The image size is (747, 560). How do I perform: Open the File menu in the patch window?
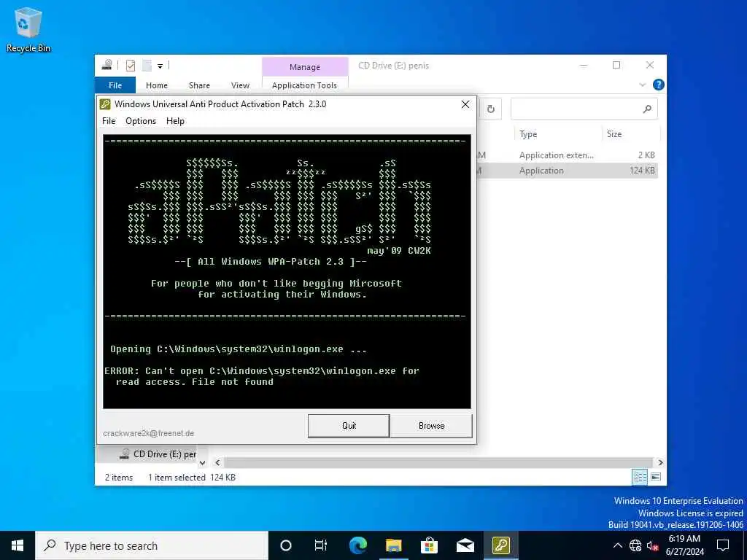(x=109, y=121)
